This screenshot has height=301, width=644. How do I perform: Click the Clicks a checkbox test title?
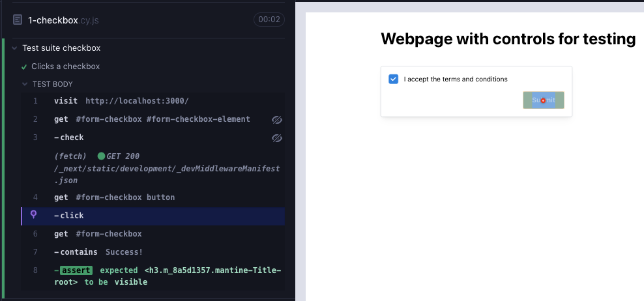tap(65, 66)
